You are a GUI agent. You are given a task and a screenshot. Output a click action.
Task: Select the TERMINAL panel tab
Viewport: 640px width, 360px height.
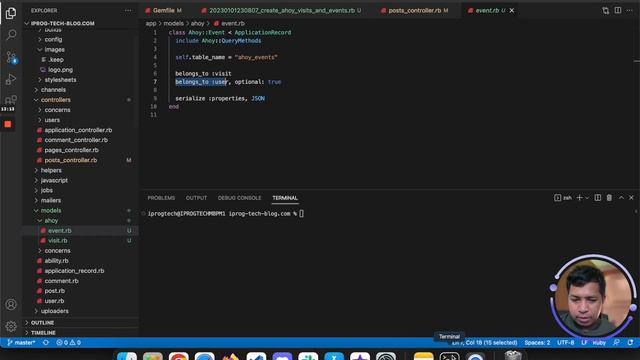285,198
